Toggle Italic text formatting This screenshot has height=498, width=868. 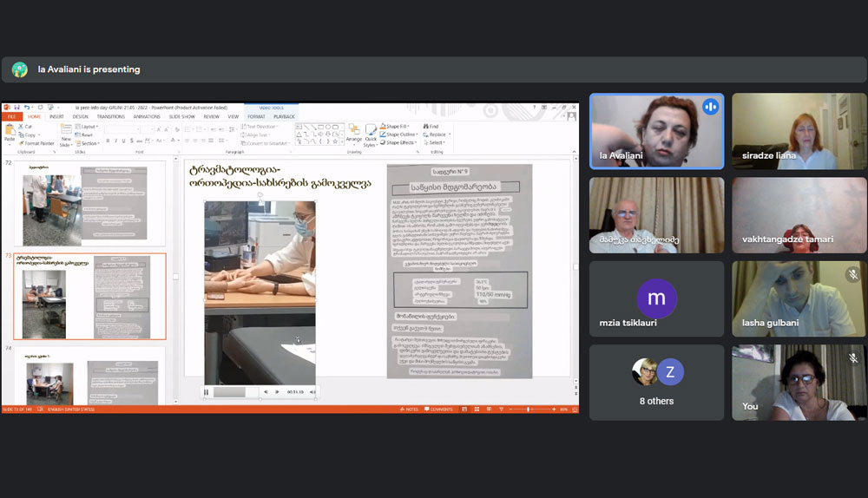point(116,141)
